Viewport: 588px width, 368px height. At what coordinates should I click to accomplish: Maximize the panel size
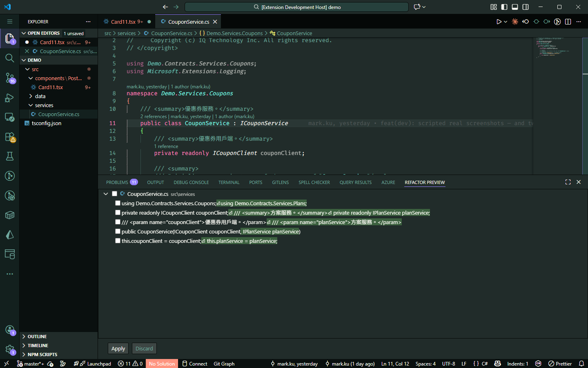coord(568,182)
